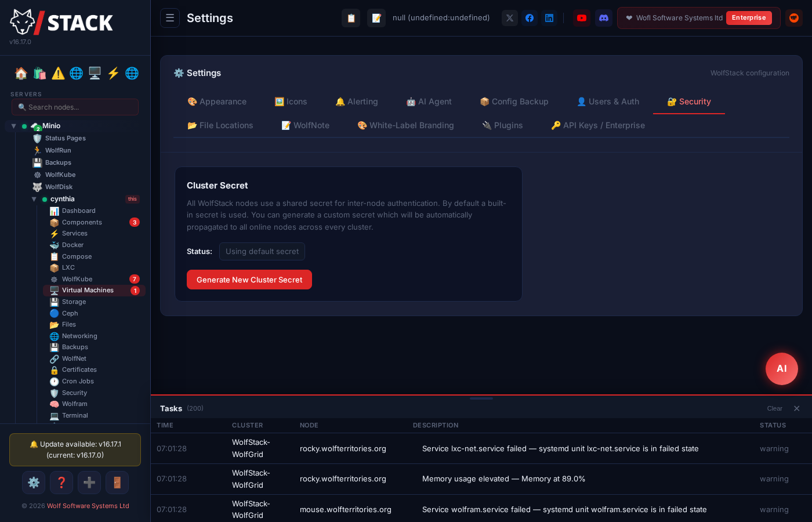Open the White-Label Branding tab
The width and height of the screenshot is (812, 522).
tap(405, 125)
